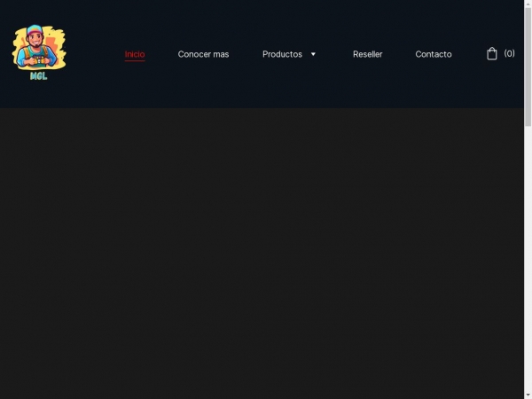The image size is (532, 399).
Task: Open the Productos menu
Action: [x=282, y=54]
